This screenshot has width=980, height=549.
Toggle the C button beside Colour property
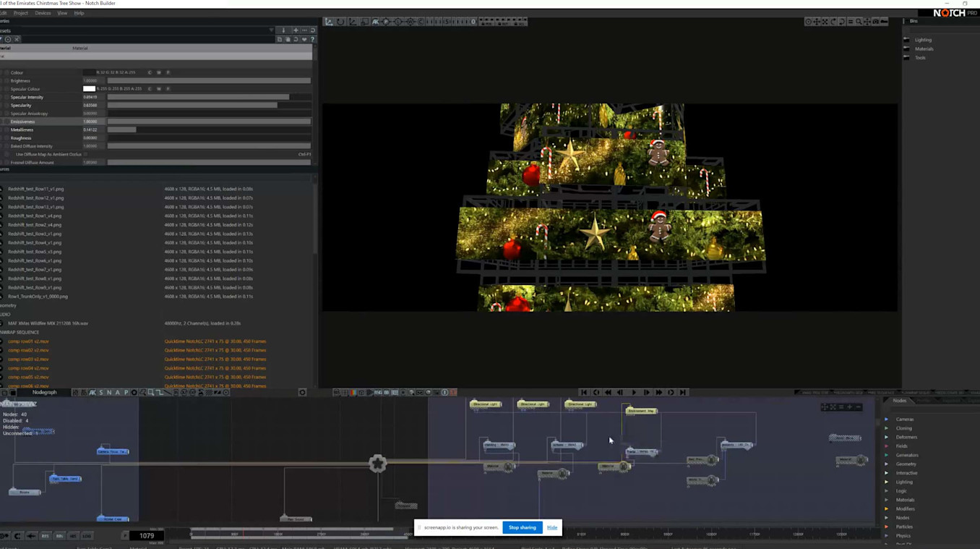point(150,72)
